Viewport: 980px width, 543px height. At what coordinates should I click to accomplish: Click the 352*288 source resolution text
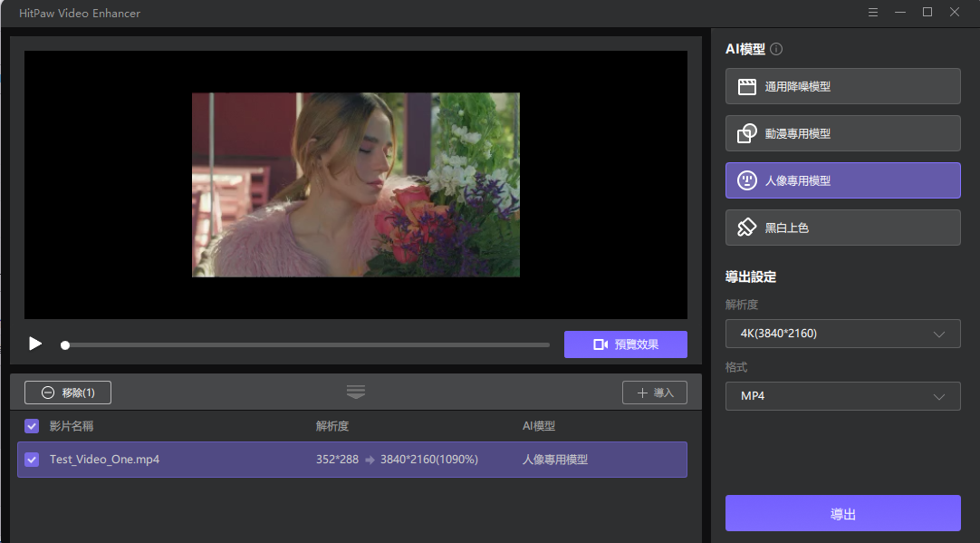[x=337, y=460]
